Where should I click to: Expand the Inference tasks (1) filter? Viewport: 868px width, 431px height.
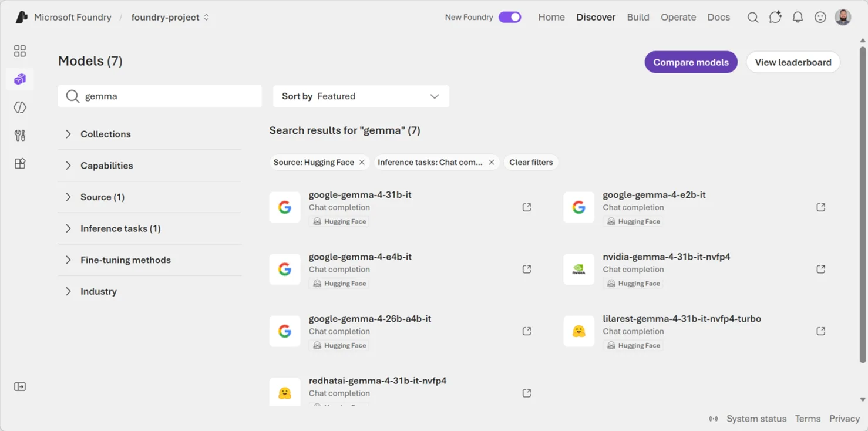tap(150, 228)
